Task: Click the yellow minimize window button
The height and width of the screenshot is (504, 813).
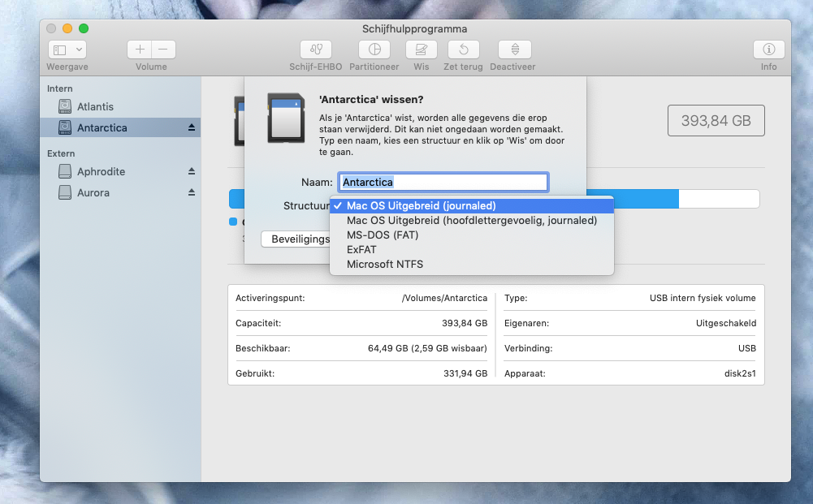Action: pos(67,28)
